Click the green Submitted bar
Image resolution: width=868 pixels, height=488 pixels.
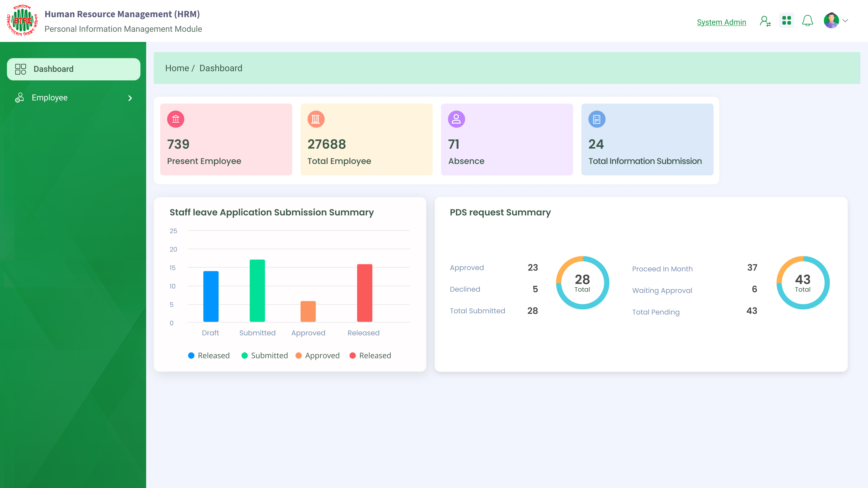pos(257,291)
